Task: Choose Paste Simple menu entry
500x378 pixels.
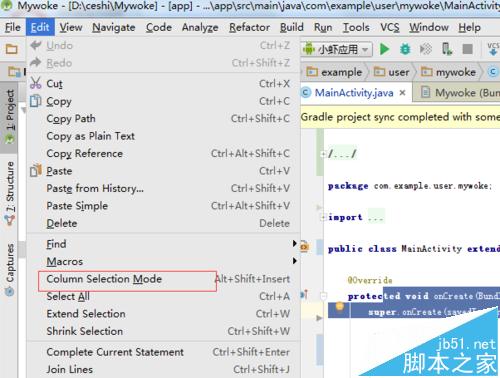Action: (163, 206)
